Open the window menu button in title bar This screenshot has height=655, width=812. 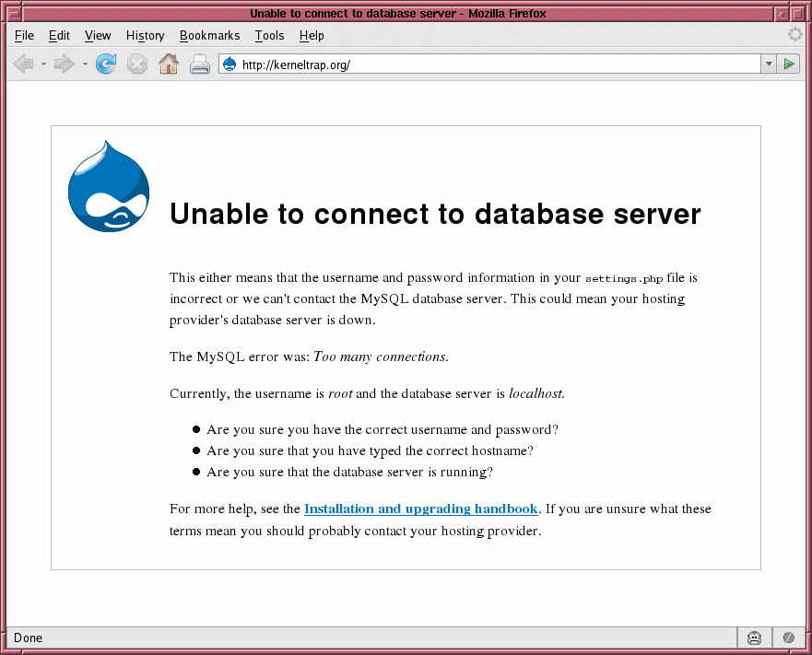pos(15,14)
